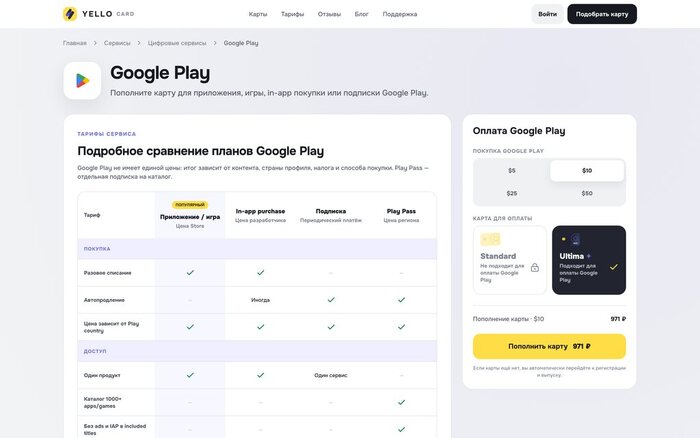Open the Тарифы menu item

click(292, 14)
